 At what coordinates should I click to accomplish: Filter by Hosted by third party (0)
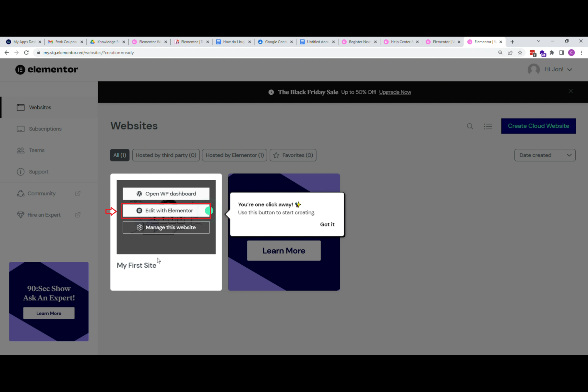(x=166, y=155)
